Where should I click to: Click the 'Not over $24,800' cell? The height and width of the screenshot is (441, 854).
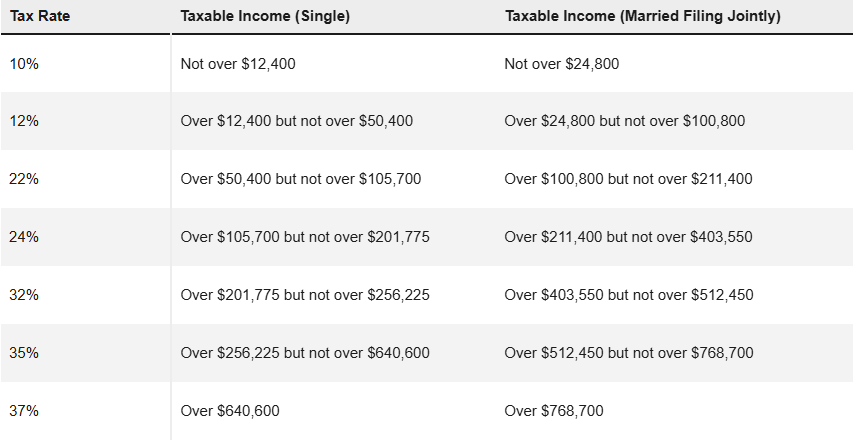point(562,64)
